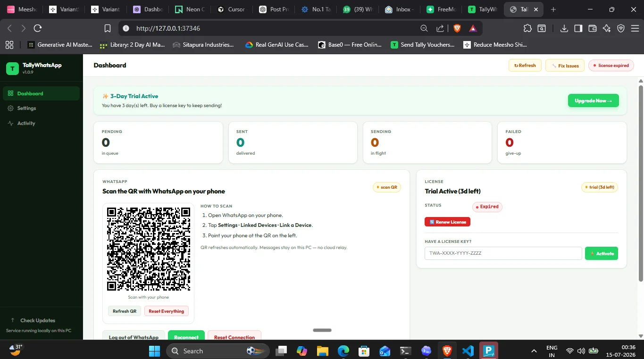
Task: Open the browser downloads icon
Action: pyautogui.click(x=564, y=28)
